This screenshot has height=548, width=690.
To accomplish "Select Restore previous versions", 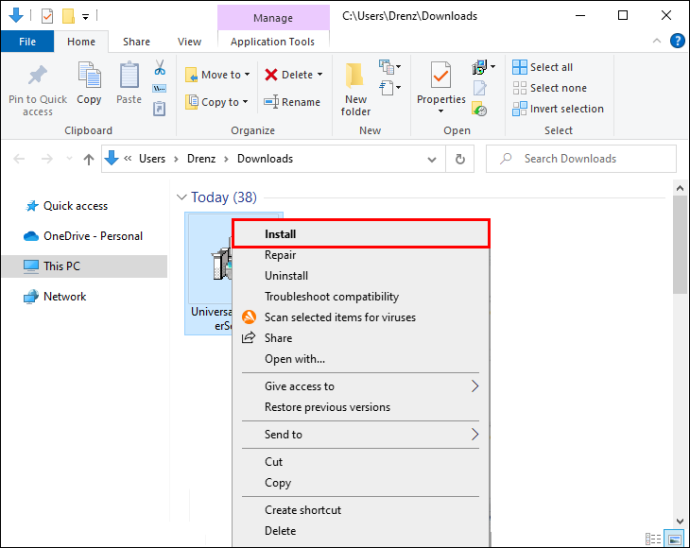I will point(360,407).
